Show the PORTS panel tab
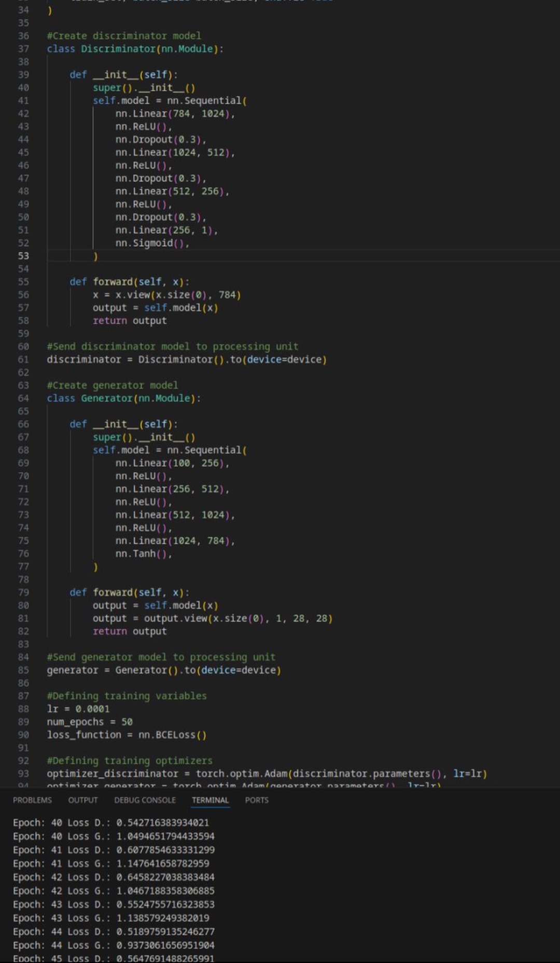The width and height of the screenshot is (560, 963). (257, 800)
